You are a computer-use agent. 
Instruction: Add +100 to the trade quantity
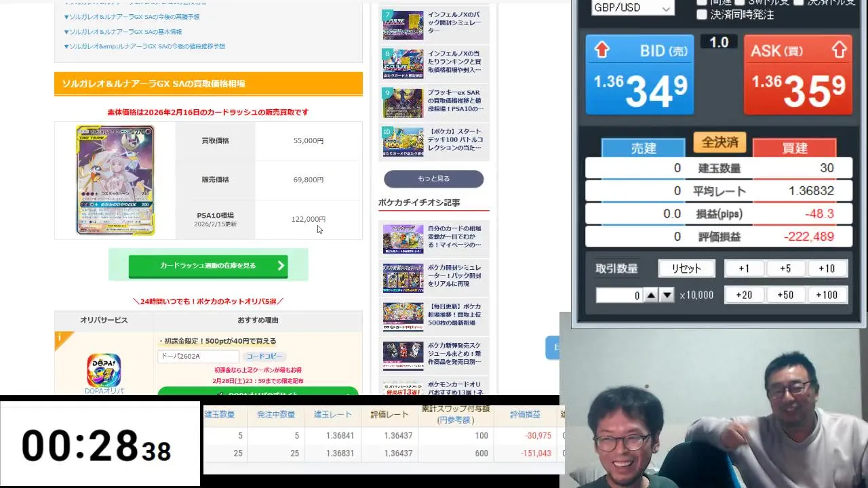pos(827,295)
